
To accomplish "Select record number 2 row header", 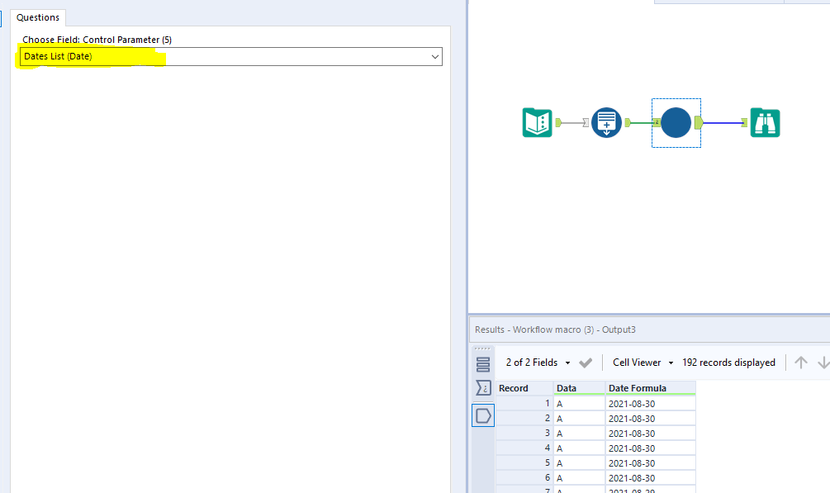I will click(x=525, y=418).
